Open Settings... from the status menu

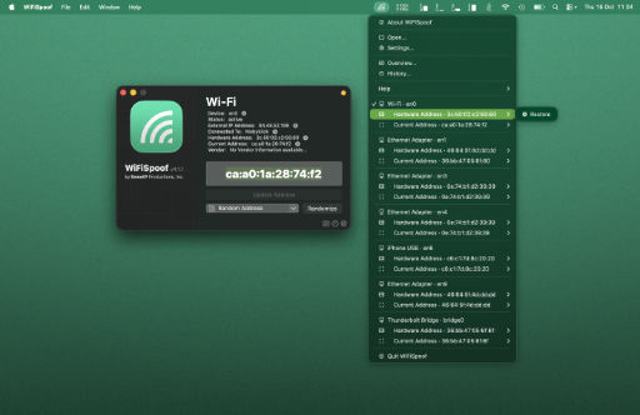(442, 48)
